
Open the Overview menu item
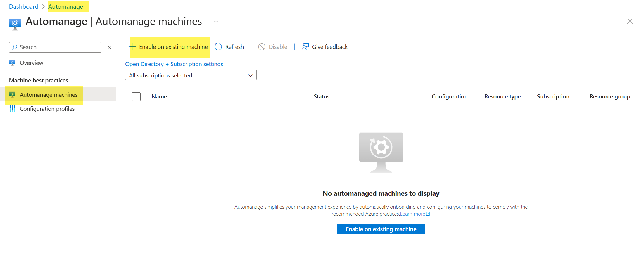(31, 63)
